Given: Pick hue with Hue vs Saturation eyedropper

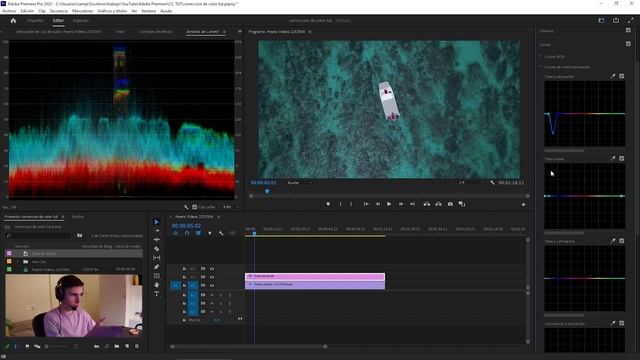Looking at the screenshot, I should (x=613, y=76).
